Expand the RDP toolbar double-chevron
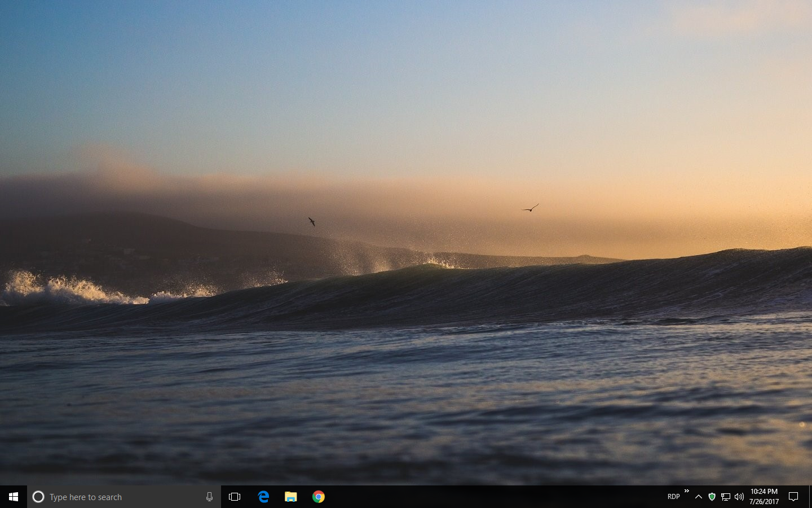The image size is (812, 508). coord(687,491)
